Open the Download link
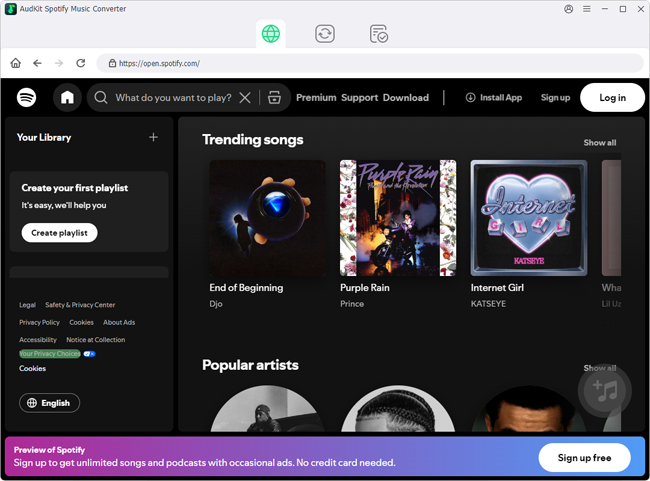This screenshot has width=650, height=481. (406, 97)
